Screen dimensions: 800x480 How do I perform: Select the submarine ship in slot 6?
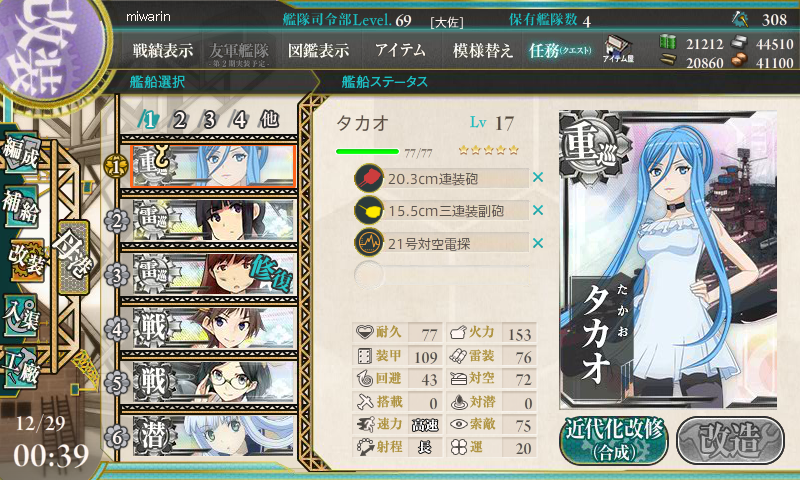pos(213,436)
